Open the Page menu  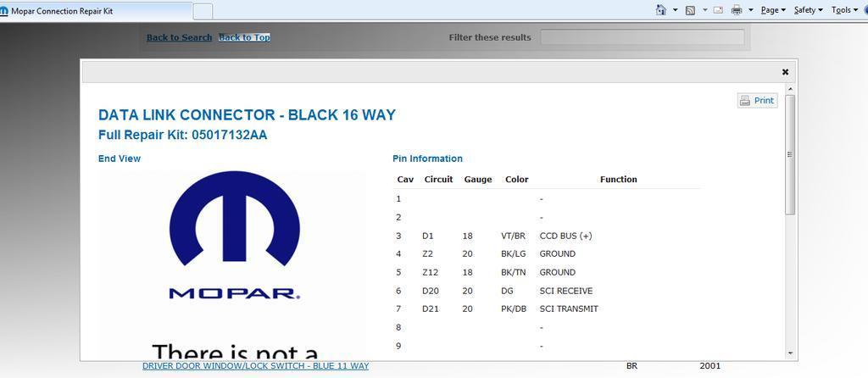click(773, 10)
